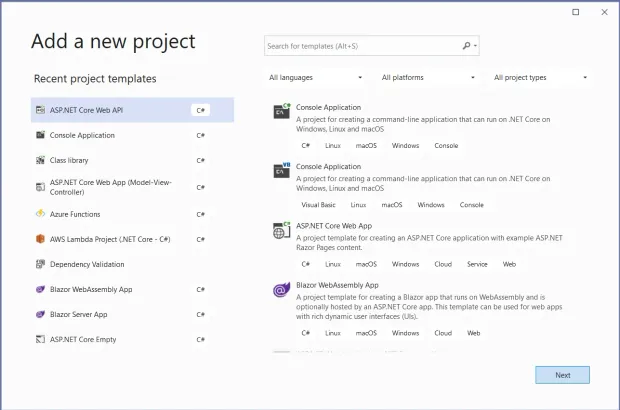Click the Dependency Validation icon

coord(40,264)
